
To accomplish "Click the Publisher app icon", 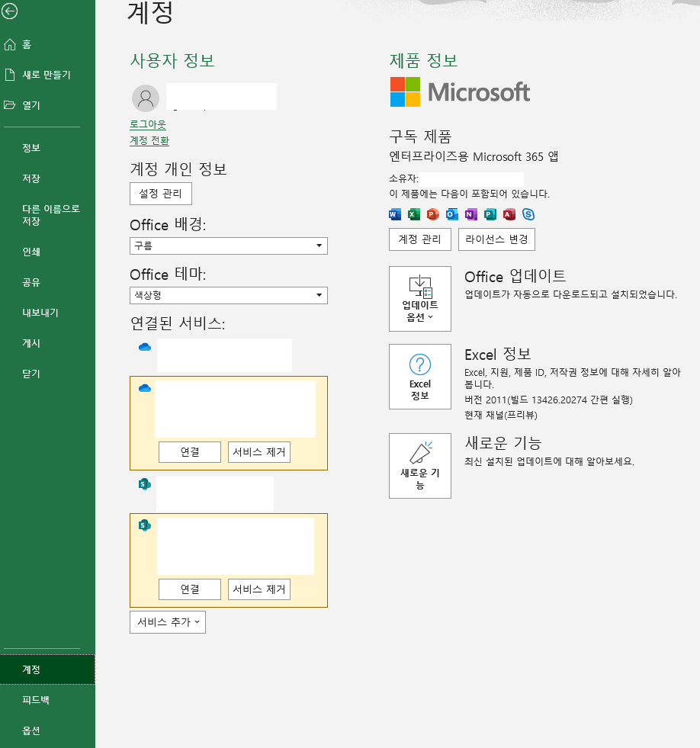I will pyautogui.click(x=490, y=215).
